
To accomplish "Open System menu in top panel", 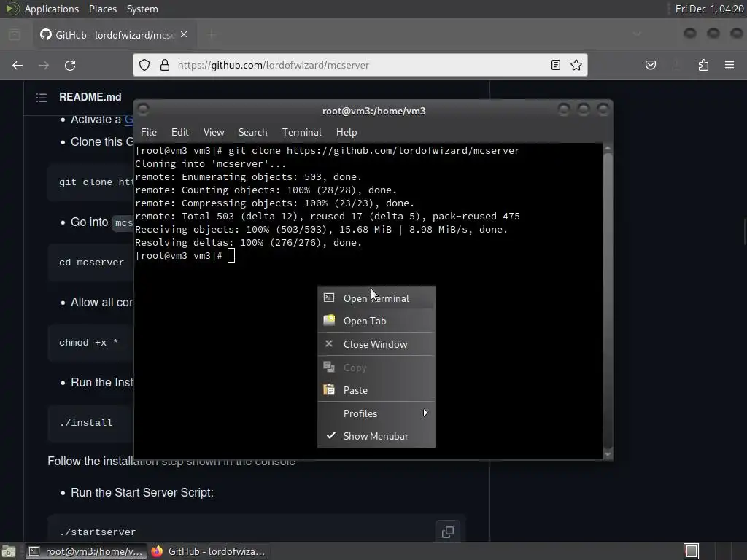I will tap(142, 9).
